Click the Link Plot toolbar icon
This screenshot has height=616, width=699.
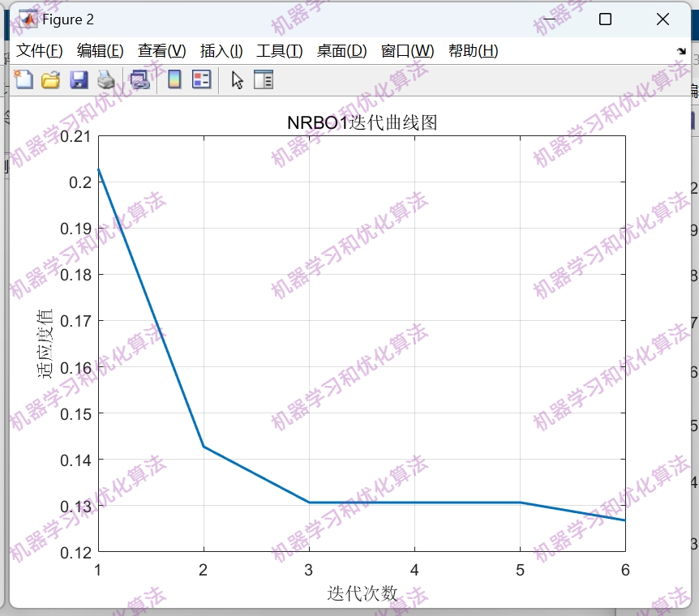click(139, 80)
